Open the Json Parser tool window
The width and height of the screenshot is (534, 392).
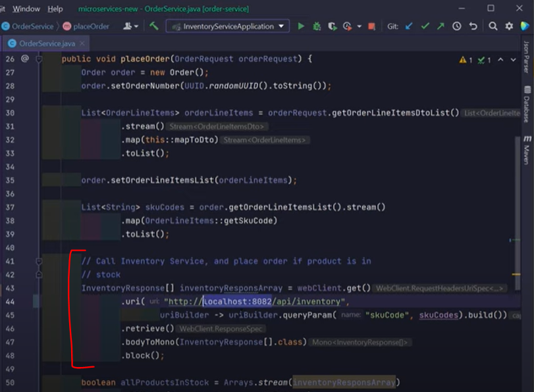point(527,57)
